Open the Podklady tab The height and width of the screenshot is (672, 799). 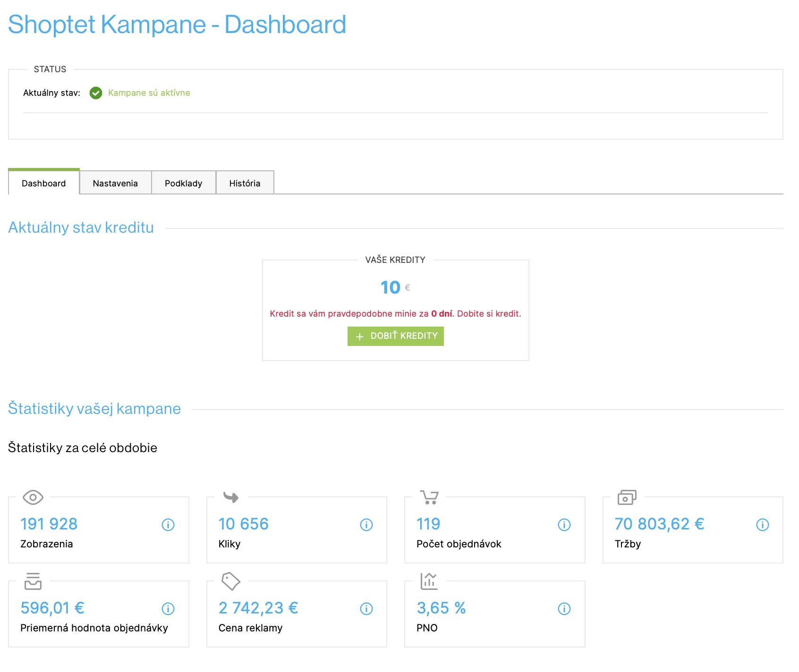pos(184,183)
